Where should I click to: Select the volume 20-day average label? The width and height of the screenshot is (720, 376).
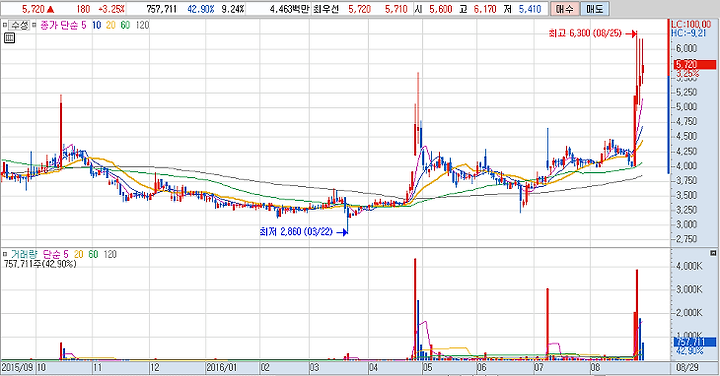coord(79,254)
